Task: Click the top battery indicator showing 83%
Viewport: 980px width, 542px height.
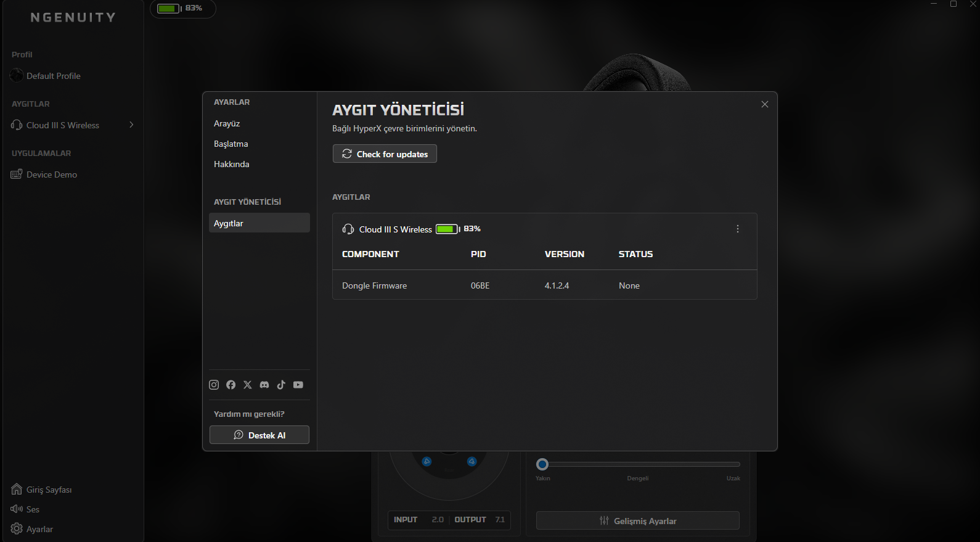Action: (x=182, y=9)
